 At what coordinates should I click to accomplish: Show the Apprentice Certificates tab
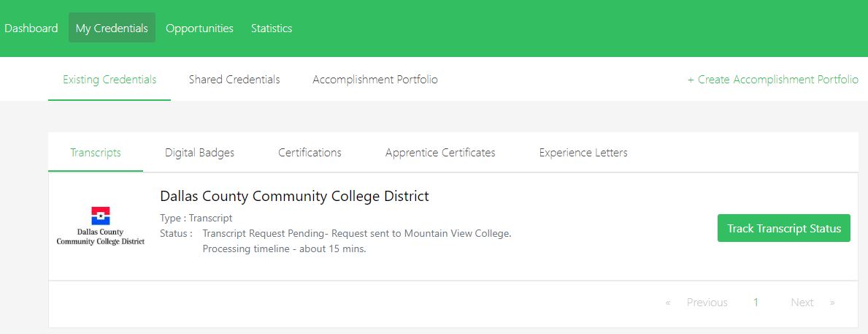tap(440, 153)
